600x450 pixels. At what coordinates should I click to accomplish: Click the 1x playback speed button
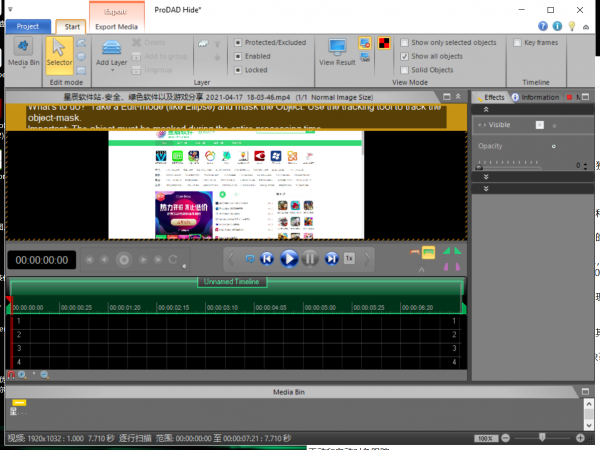349,259
